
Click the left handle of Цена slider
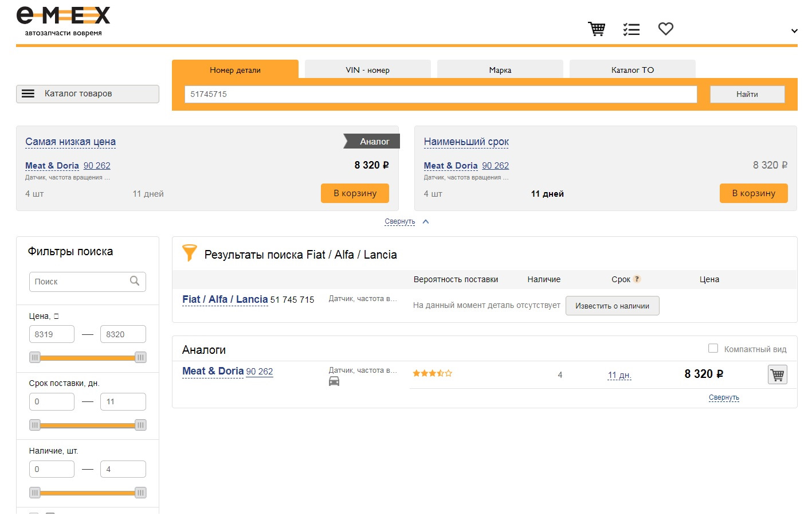pyautogui.click(x=35, y=357)
